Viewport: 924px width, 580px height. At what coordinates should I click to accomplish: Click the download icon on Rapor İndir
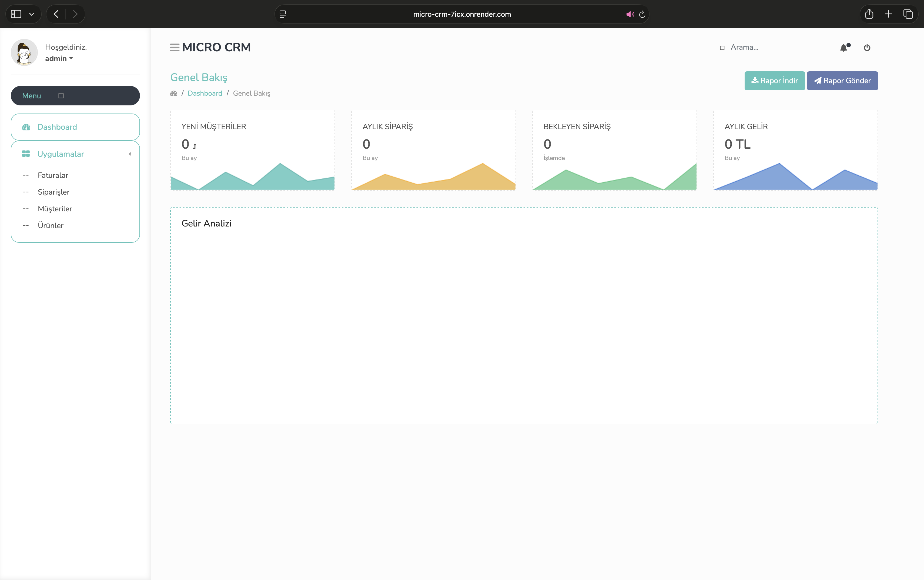point(755,81)
